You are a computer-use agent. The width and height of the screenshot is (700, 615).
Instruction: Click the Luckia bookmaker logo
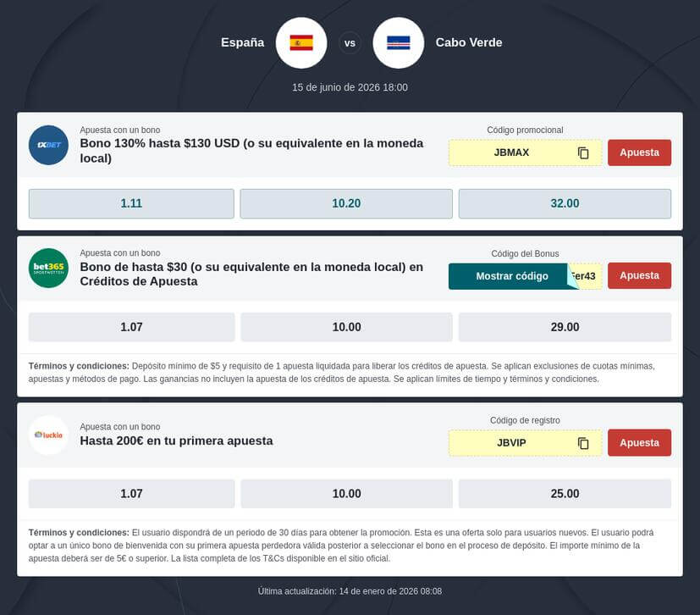coord(48,435)
